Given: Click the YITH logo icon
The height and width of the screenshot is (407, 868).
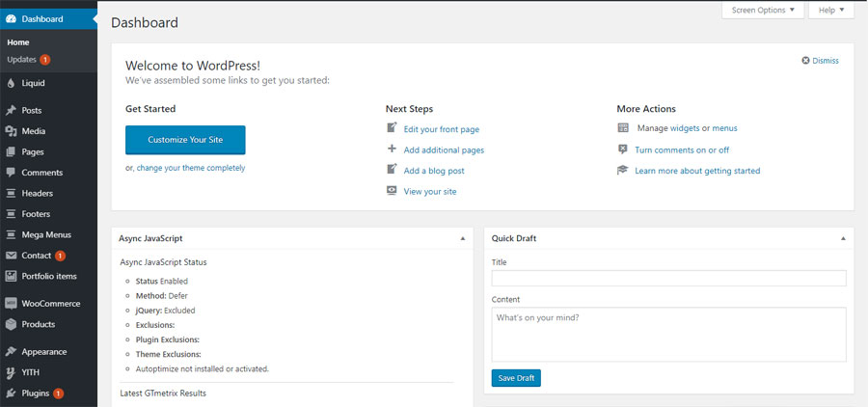Looking at the screenshot, I should [11, 372].
